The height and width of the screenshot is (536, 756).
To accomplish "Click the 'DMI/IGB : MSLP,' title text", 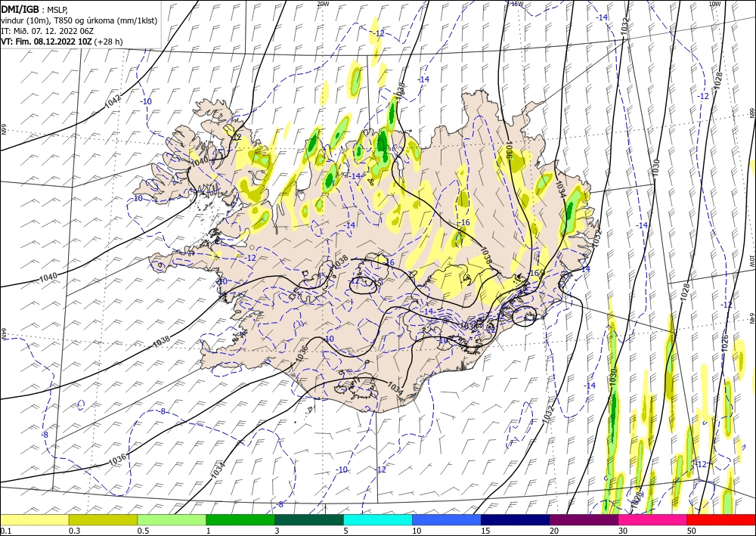I will tap(35, 8).
